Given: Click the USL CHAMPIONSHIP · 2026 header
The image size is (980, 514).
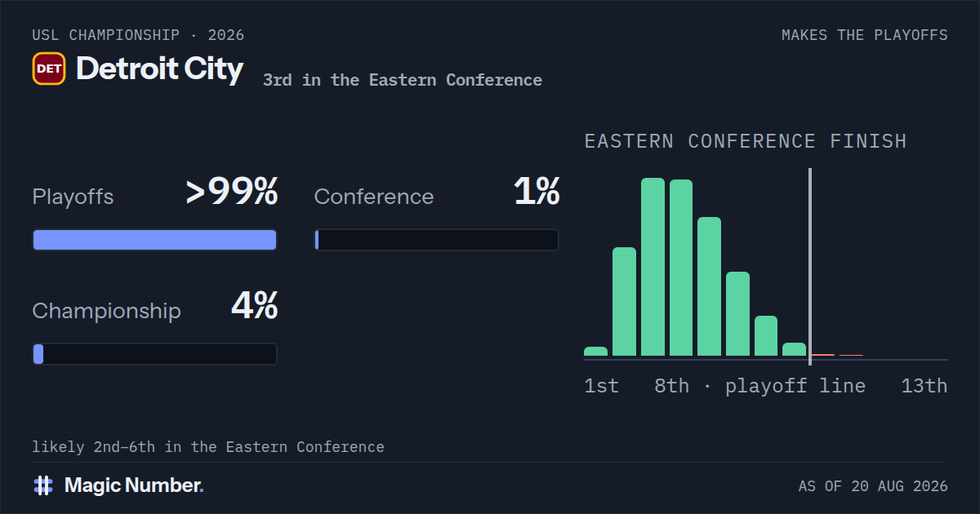Looking at the screenshot, I should (138, 35).
